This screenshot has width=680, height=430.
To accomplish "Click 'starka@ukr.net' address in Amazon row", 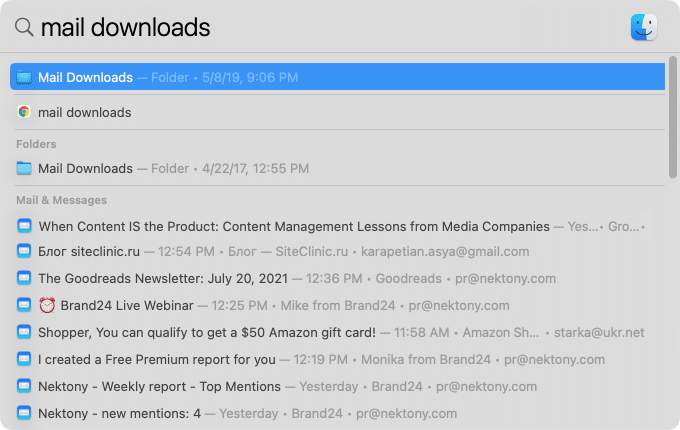I will [x=599, y=332].
